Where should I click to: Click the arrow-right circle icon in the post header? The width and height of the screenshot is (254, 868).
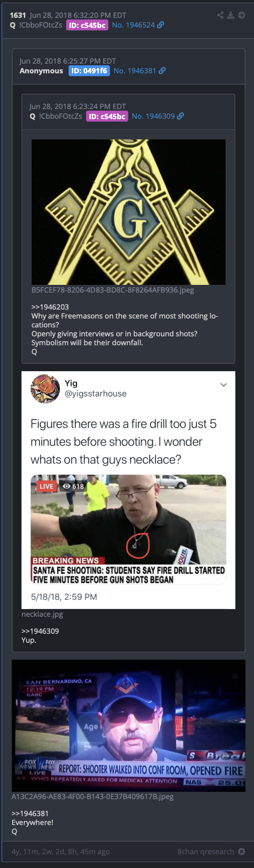241,15
